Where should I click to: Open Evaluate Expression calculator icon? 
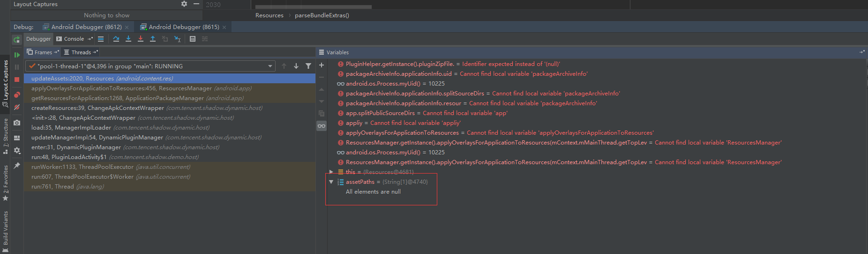193,39
